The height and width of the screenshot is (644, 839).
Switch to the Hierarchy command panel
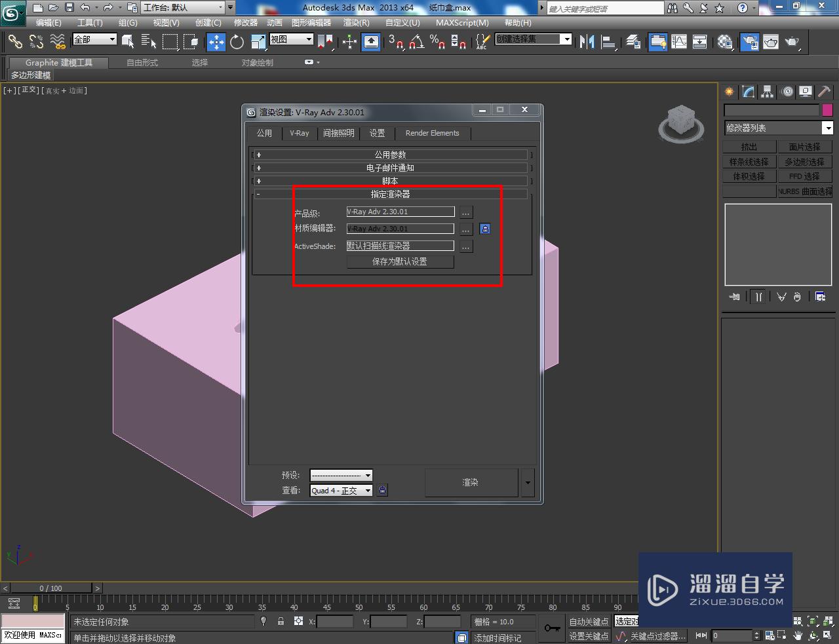pos(768,92)
